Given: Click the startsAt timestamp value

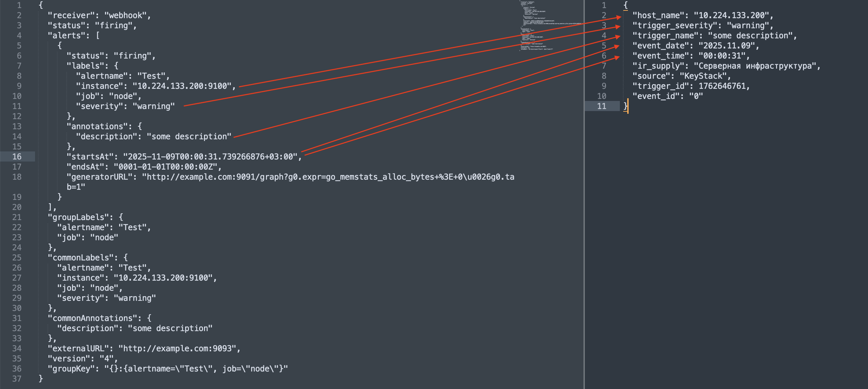Looking at the screenshot, I should pos(210,156).
